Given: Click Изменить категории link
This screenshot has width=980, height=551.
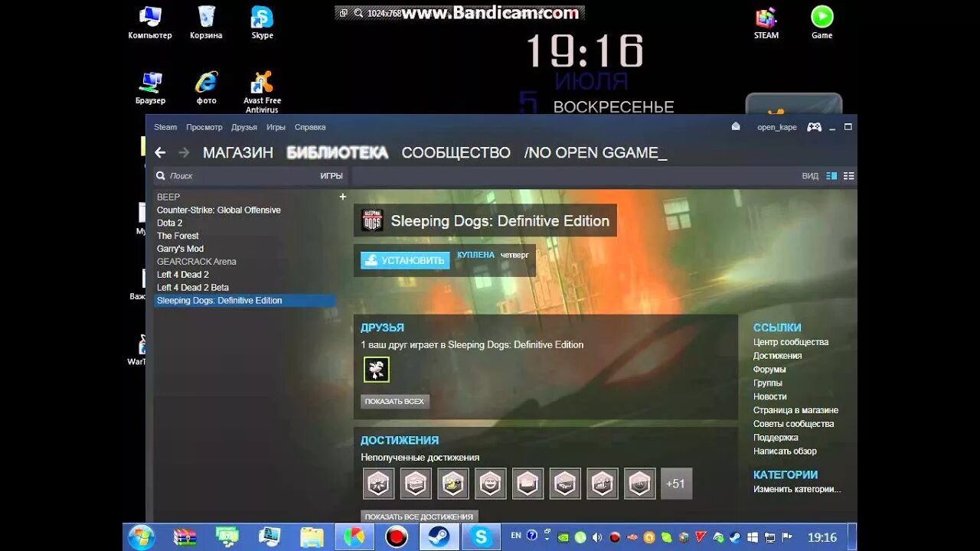Looking at the screenshot, I should (x=797, y=489).
